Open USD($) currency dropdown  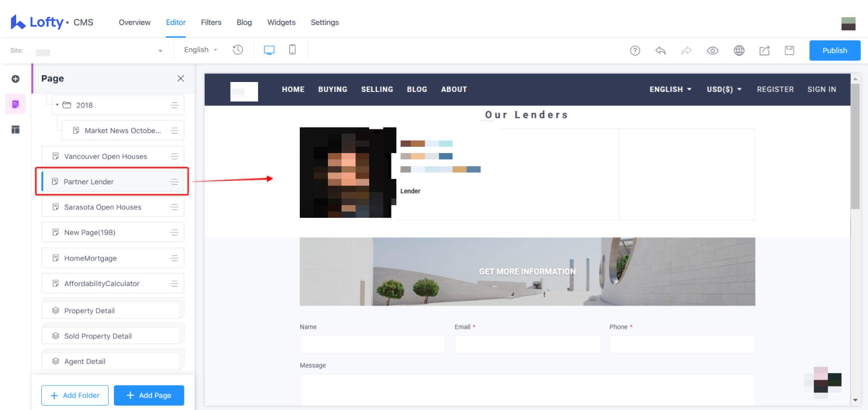pyautogui.click(x=724, y=89)
